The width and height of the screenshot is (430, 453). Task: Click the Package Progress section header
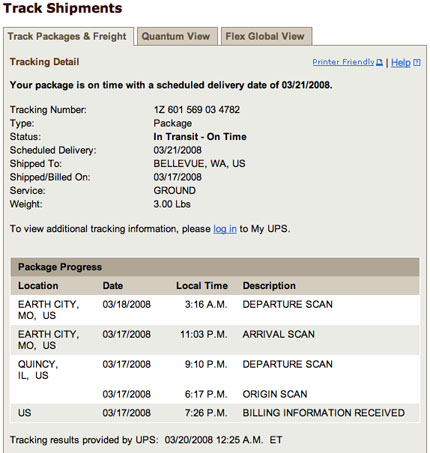pyautogui.click(x=215, y=267)
